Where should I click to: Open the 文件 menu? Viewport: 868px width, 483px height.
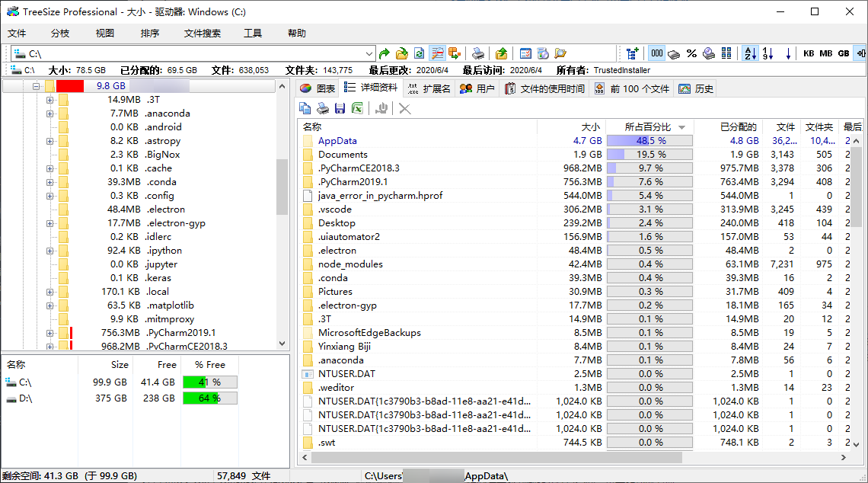click(x=17, y=34)
